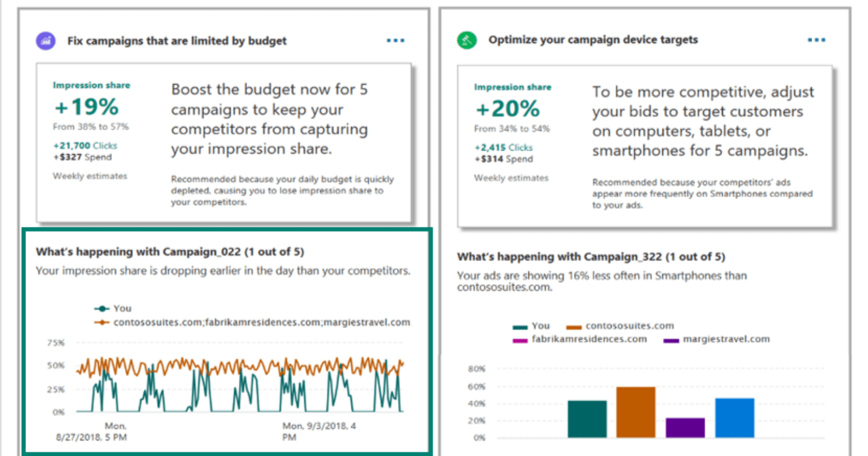Click 'What's happening with Campaign_022' heading
This screenshot has width=868, height=456.
pos(170,252)
